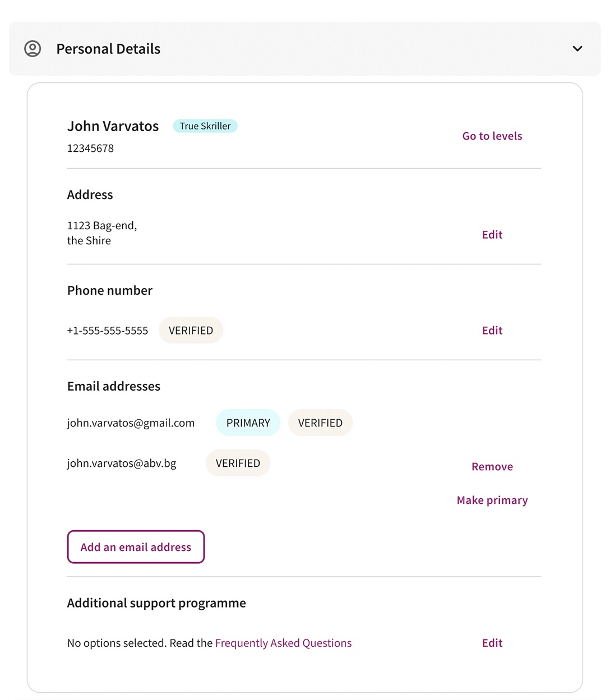Open the Go to levels link
This screenshot has height=700, width=610.
[x=492, y=136]
